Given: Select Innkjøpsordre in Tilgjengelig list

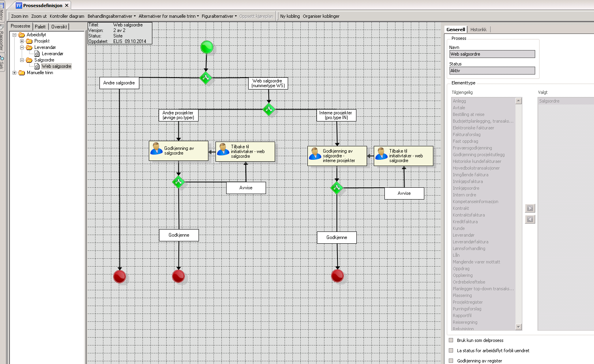Looking at the screenshot, I should (x=466, y=188).
